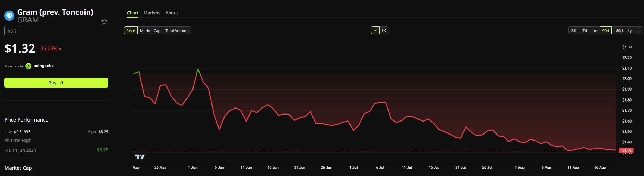Set chart range to 90d
Image resolution: width=644 pixels, height=176 pixels.
[x=606, y=31]
